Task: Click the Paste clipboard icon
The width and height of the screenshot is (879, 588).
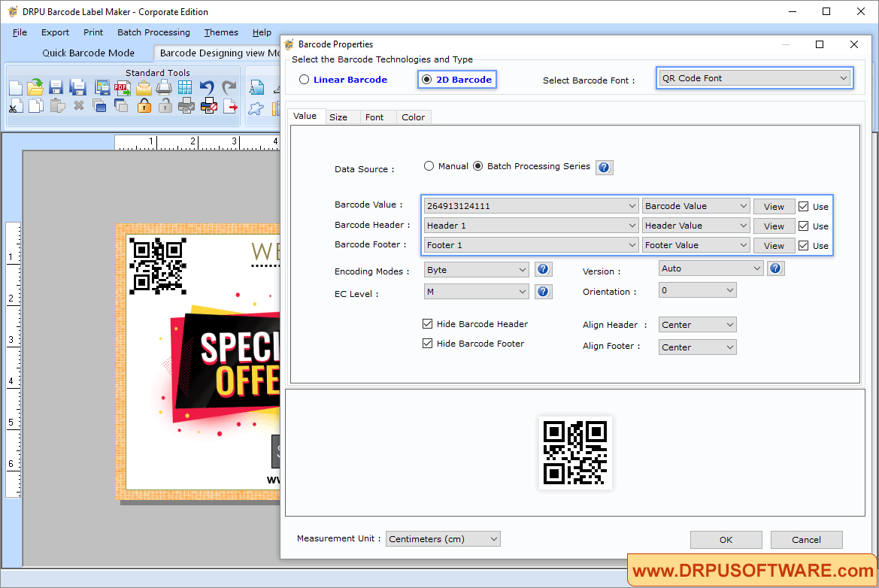Action: [57, 105]
